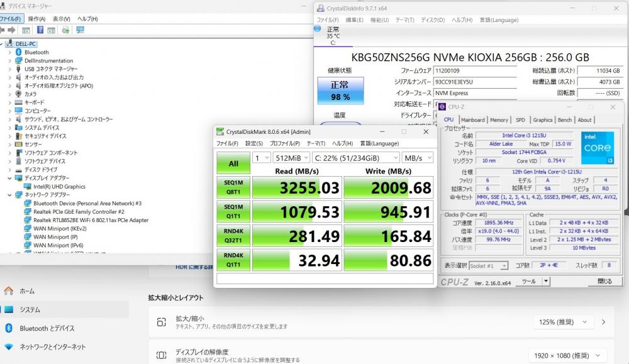The width and height of the screenshot is (629, 364).
Task: Collapse the ネットワーク アダプター node
Action: coord(10,195)
